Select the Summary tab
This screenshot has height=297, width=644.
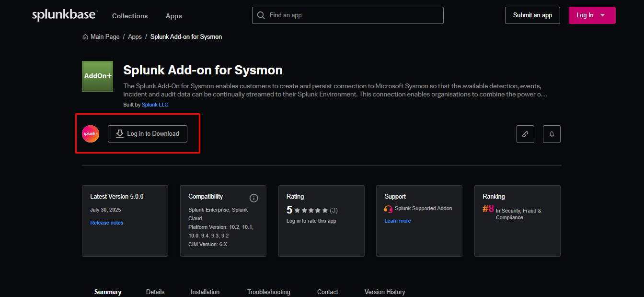[x=108, y=292]
